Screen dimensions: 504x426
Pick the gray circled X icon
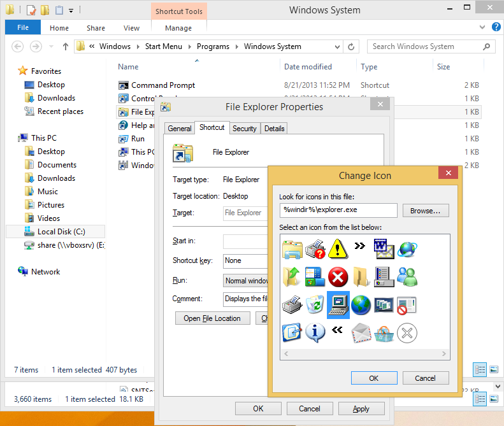(x=407, y=333)
